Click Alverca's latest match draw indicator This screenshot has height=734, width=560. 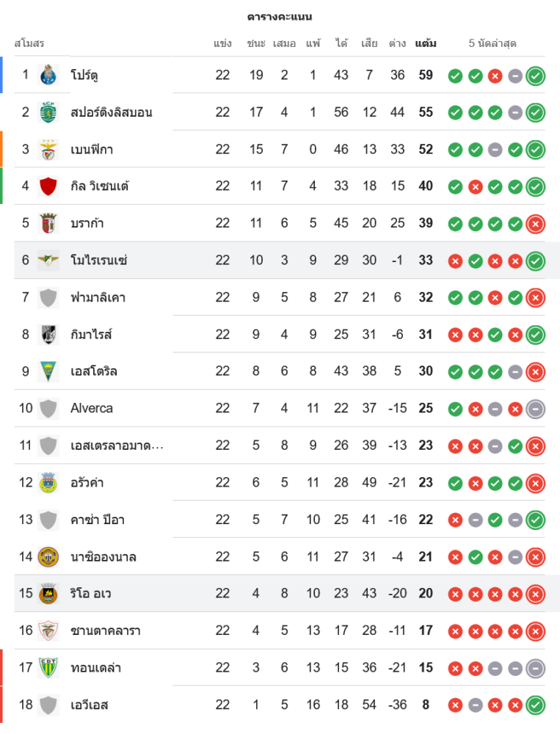pos(536,408)
